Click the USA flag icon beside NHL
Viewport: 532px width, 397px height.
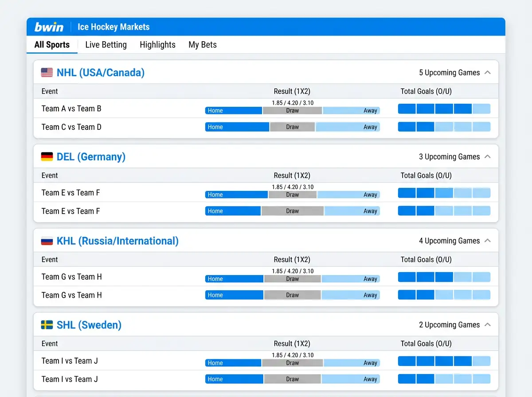coord(47,73)
